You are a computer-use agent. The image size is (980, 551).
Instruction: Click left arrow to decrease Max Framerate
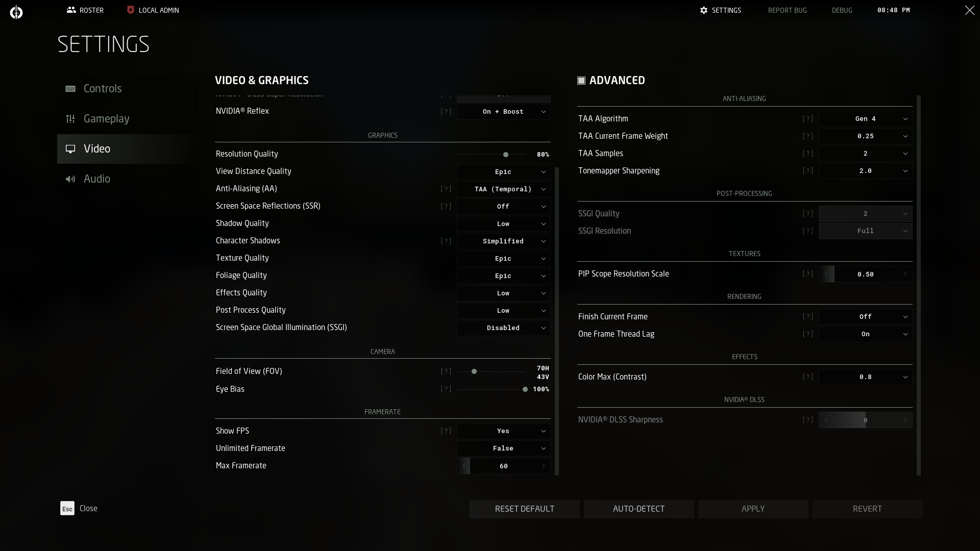463,466
